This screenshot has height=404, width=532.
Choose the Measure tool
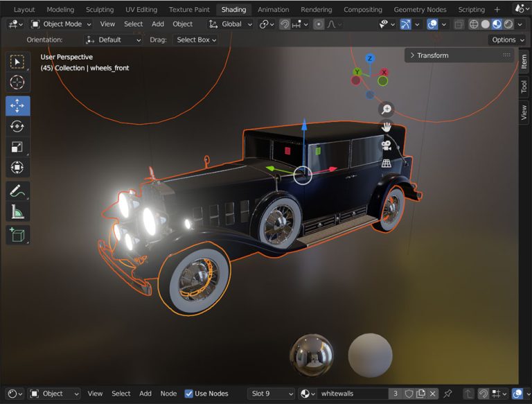17,212
